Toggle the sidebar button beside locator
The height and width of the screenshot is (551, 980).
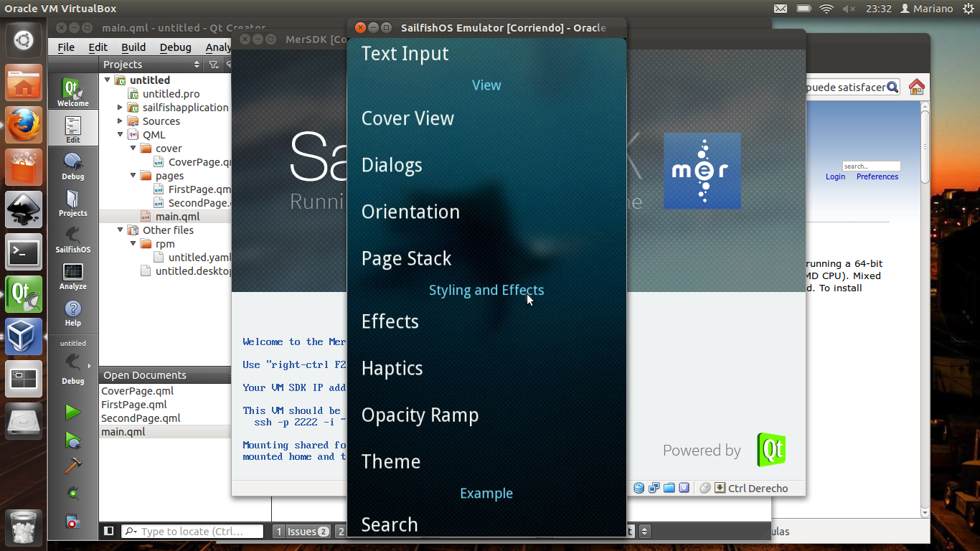[109, 532]
